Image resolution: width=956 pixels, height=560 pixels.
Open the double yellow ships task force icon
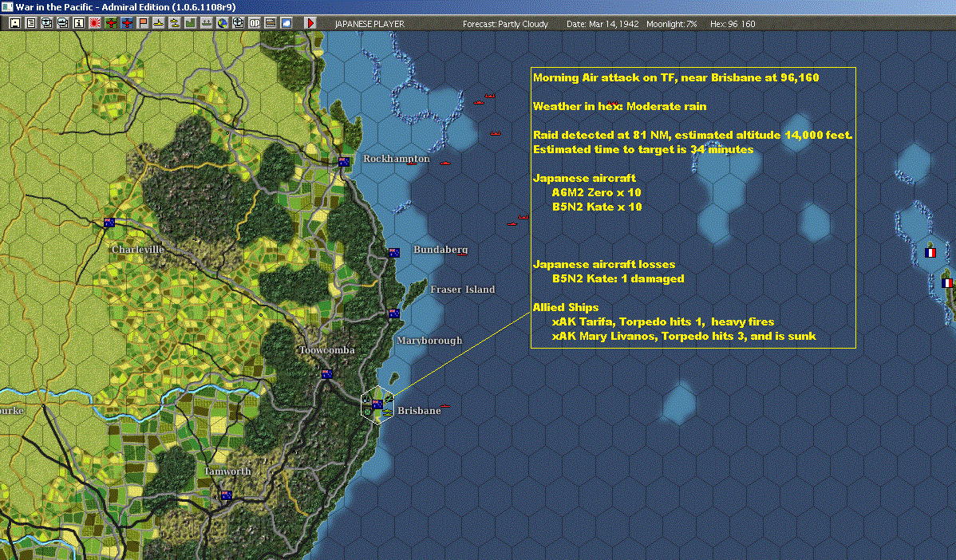tap(175, 23)
